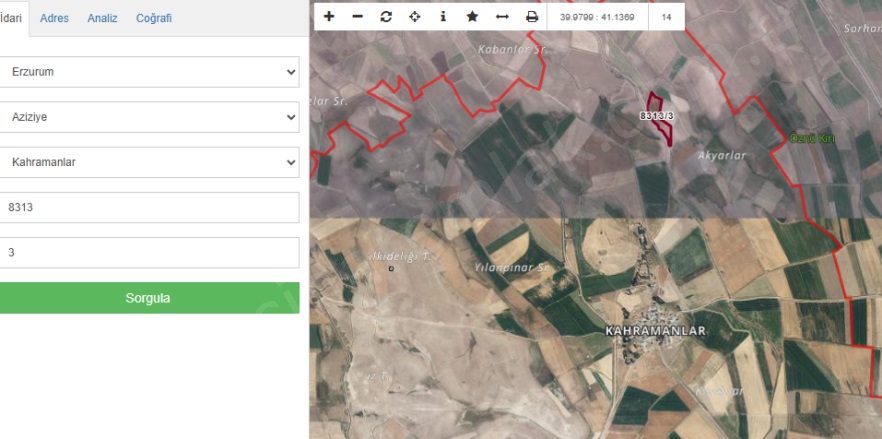This screenshot has width=882, height=439.
Task: Select the horizontal arrow measure tool
Action: [502, 17]
